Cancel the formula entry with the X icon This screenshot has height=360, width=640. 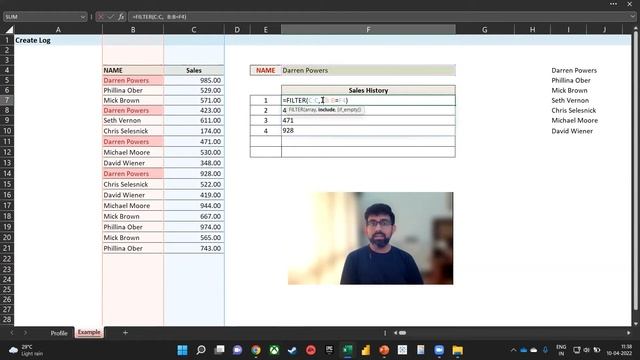click(x=100, y=17)
